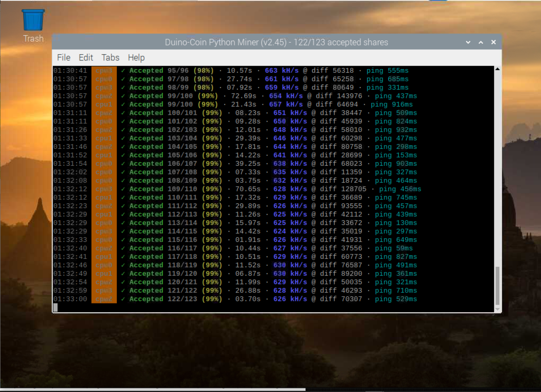This screenshot has height=392, width=541.
Task: Click the 'Accepted 116/117' text
Action: [164, 248]
